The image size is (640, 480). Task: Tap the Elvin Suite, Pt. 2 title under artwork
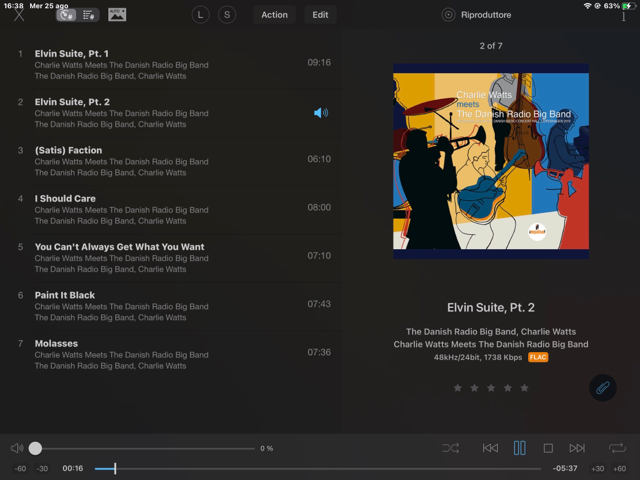pos(491,307)
